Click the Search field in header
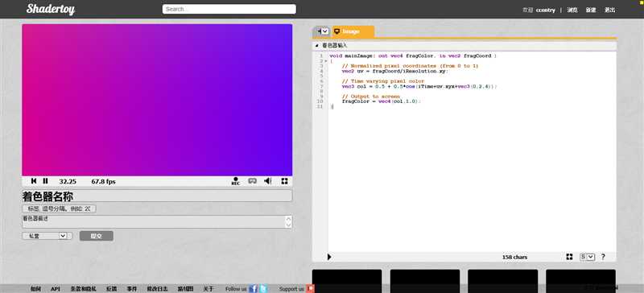Image resolution: width=644 pixels, height=293 pixels. (229, 9)
